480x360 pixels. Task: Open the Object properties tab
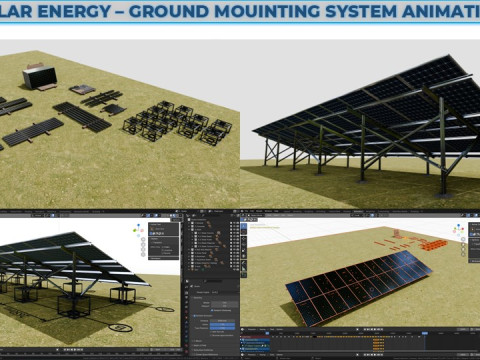click(x=186, y=317)
